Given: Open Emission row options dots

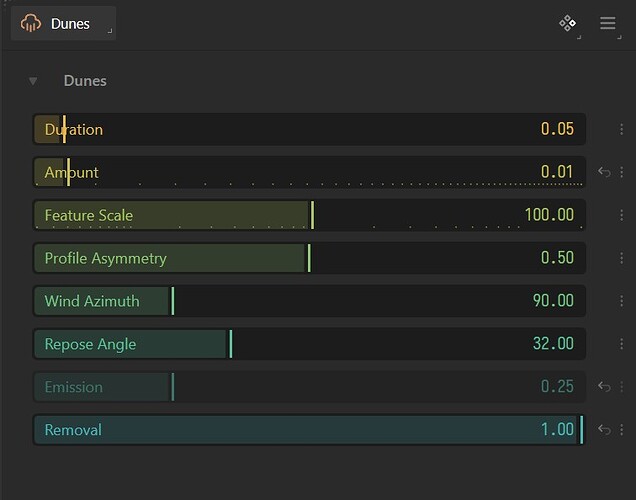Looking at the screenshot, I should 621,387.
